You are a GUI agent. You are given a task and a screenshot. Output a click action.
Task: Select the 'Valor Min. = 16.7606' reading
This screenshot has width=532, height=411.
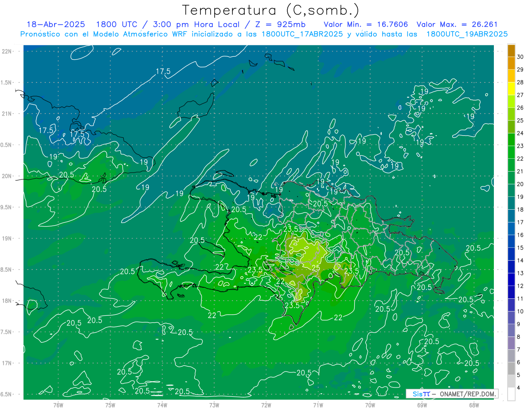click(366, 24)
